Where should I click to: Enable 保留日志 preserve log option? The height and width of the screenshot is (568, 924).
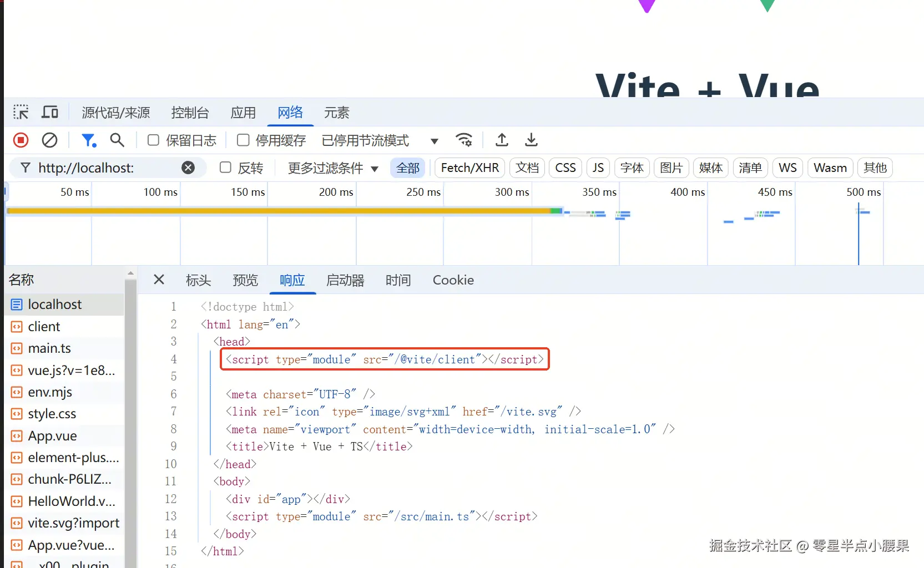pyautogui.click(x=153, y=140)
